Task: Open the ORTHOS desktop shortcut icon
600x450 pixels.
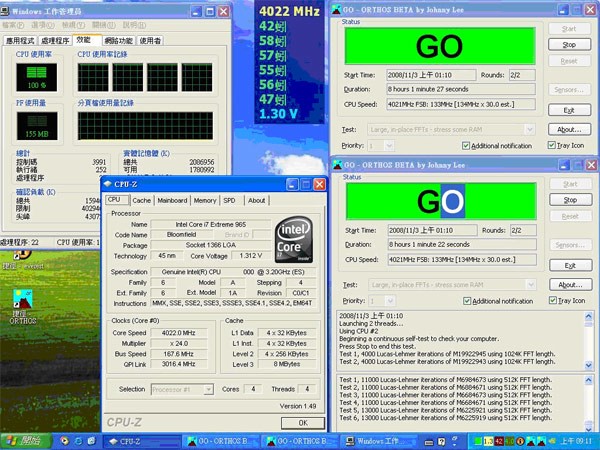Action: (x=23, y=299)
